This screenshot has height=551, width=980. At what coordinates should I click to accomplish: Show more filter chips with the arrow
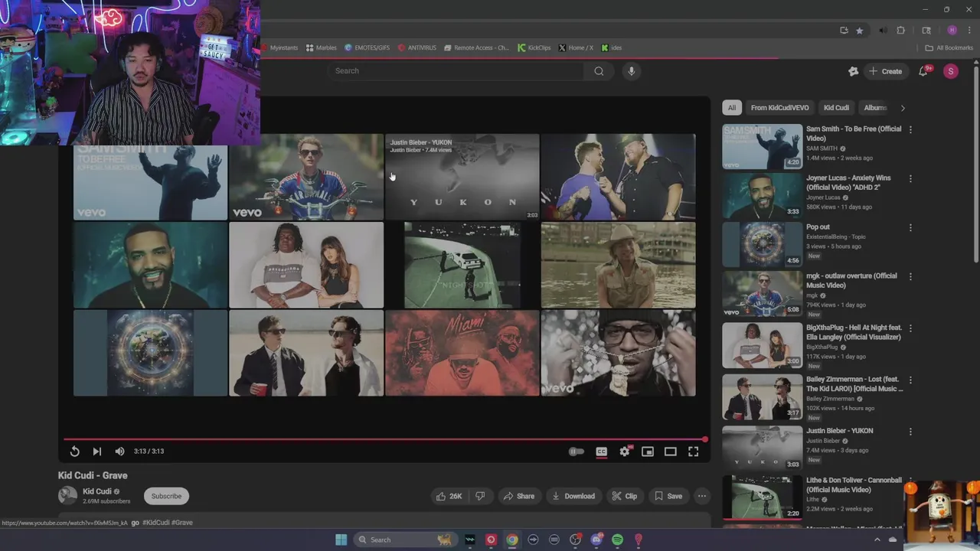click(x=903, y=108)
